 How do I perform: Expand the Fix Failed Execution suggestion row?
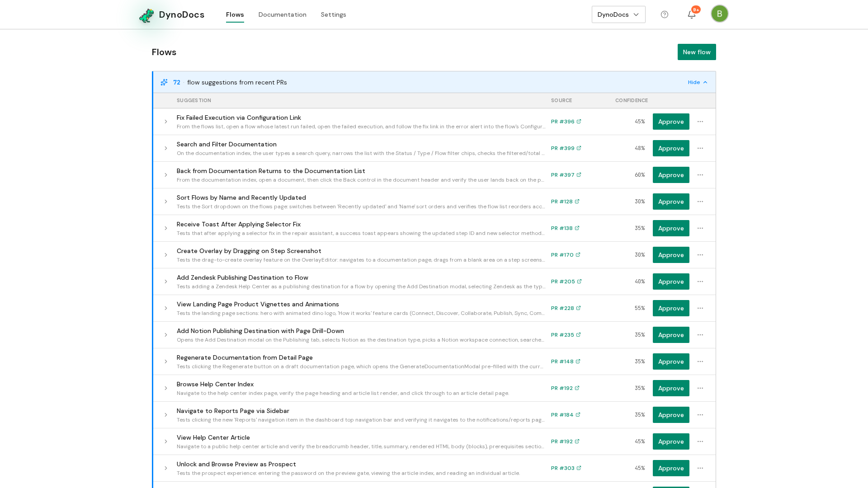click(x=166, y=122)
